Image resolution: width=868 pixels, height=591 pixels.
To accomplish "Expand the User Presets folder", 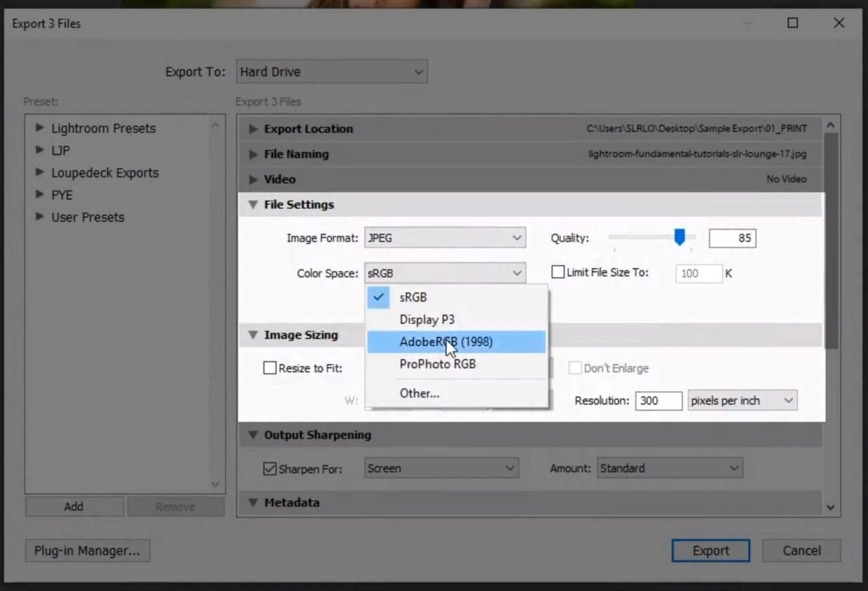I will point(40,217).
